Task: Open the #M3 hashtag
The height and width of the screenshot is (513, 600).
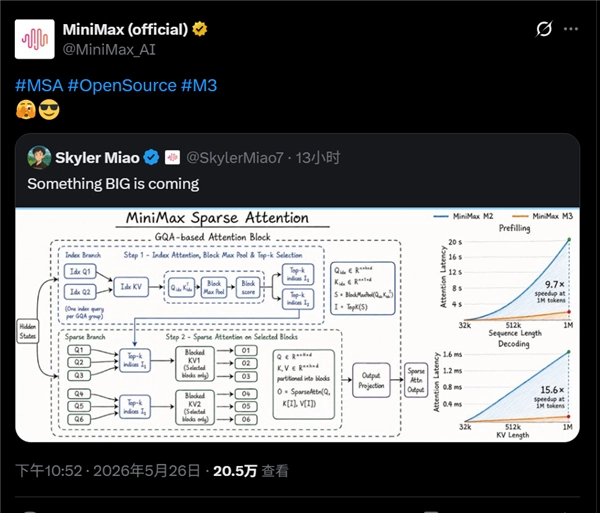Action: 199,85
